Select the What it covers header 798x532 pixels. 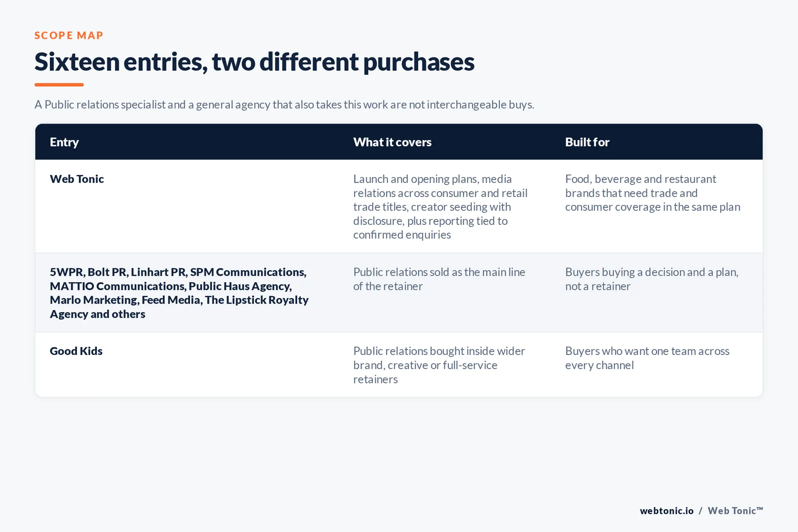pyautogui.click(x=393, y=142)
